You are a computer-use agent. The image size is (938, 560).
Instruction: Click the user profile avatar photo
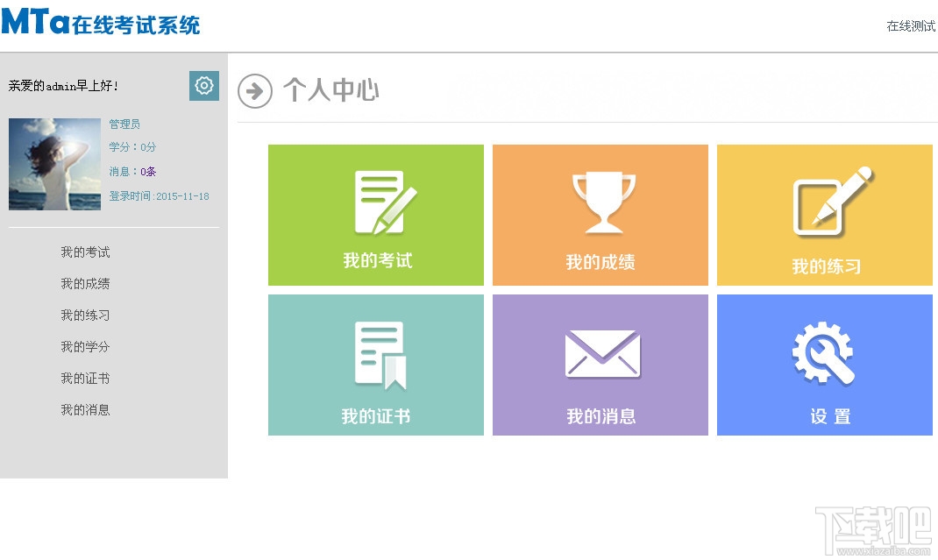(54, 164)
